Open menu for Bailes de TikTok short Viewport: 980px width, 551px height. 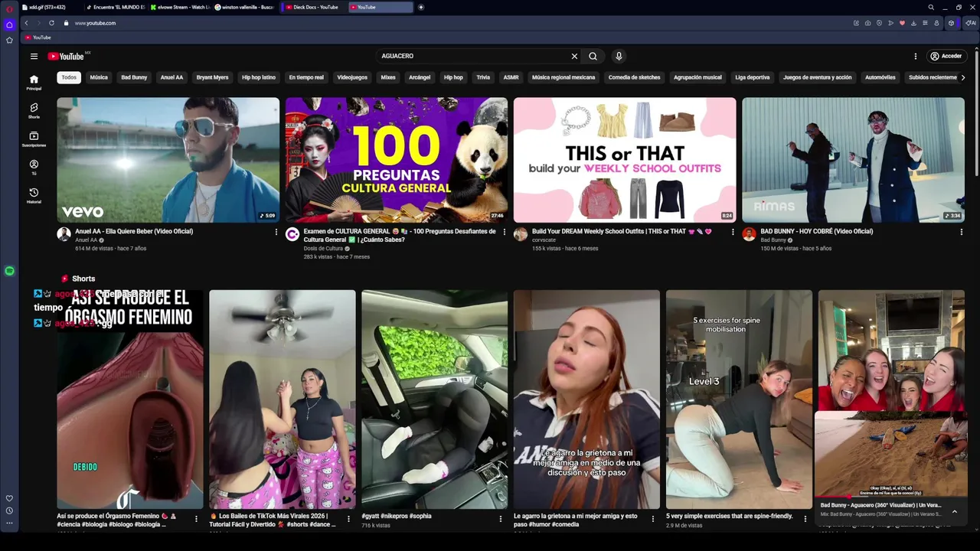348,518
